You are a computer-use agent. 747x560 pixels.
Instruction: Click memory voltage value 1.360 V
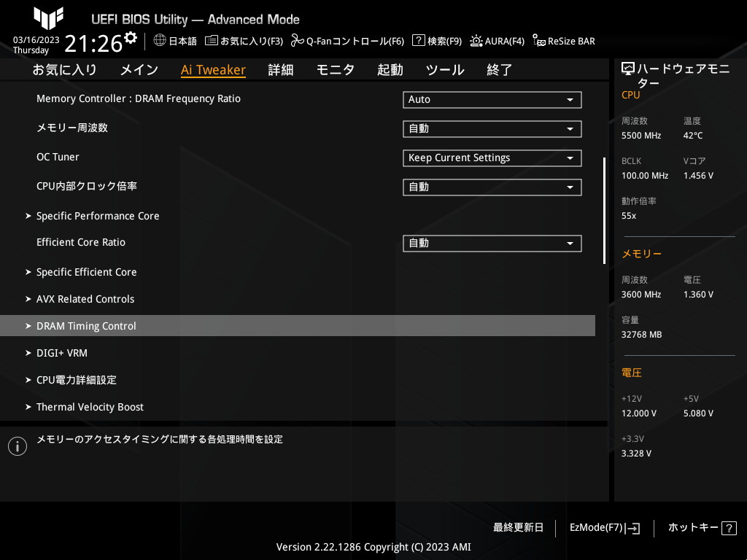pos(698,295)
